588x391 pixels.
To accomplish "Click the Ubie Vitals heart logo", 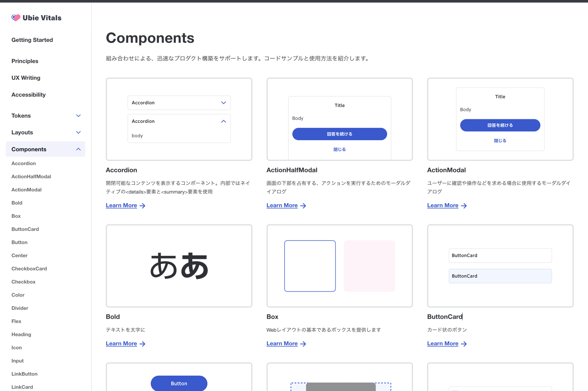I will coord(16,18).
